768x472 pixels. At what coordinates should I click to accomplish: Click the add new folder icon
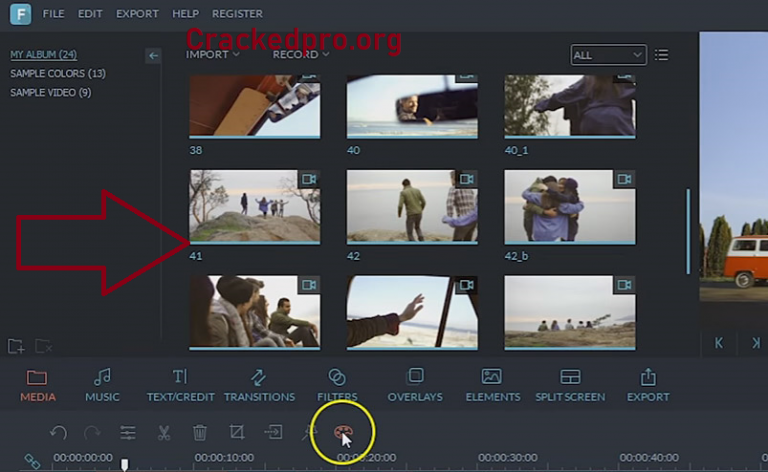point(16,346)
